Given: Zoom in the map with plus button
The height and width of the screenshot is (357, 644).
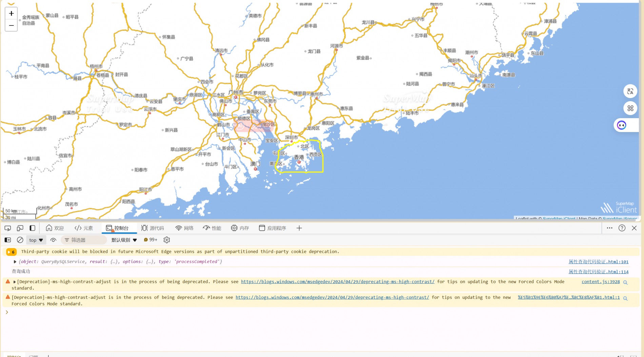Looking at the screenshot, I should [11, 13].
